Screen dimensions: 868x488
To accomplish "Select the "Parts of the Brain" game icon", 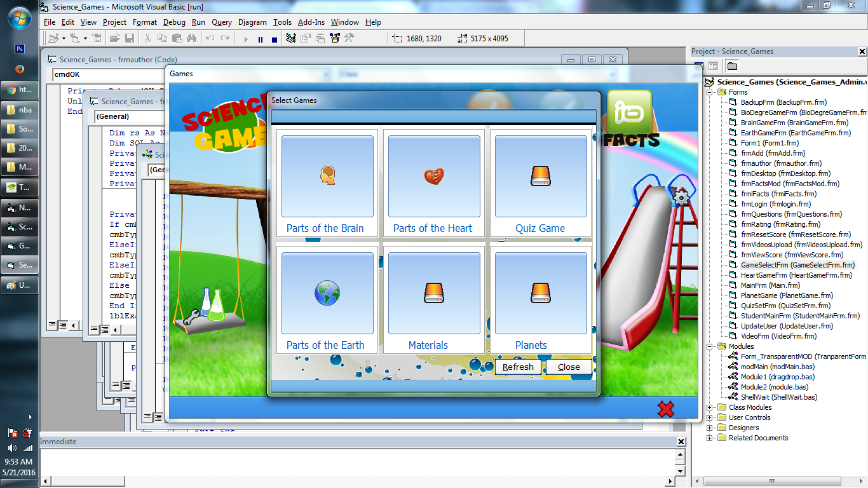I will (327, 176).
